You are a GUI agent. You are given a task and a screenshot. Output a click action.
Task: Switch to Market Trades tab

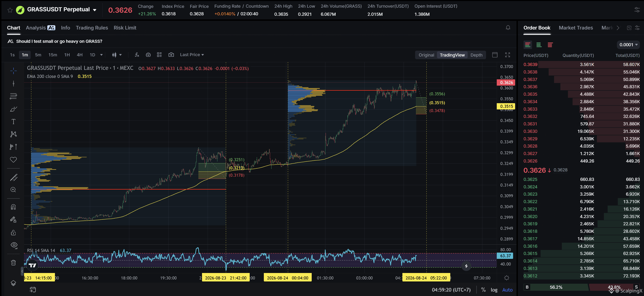click(576, 28)
